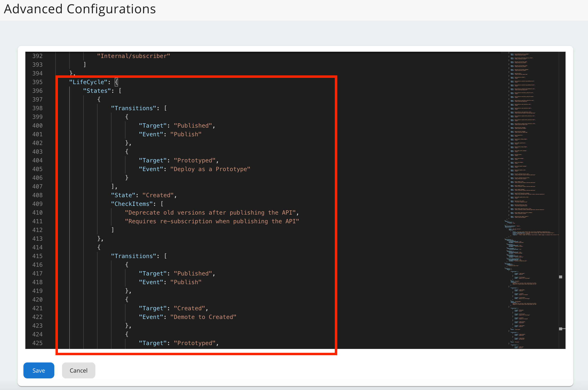Click "Published" value on line 417
588x390 pixels.
[193, 273]
